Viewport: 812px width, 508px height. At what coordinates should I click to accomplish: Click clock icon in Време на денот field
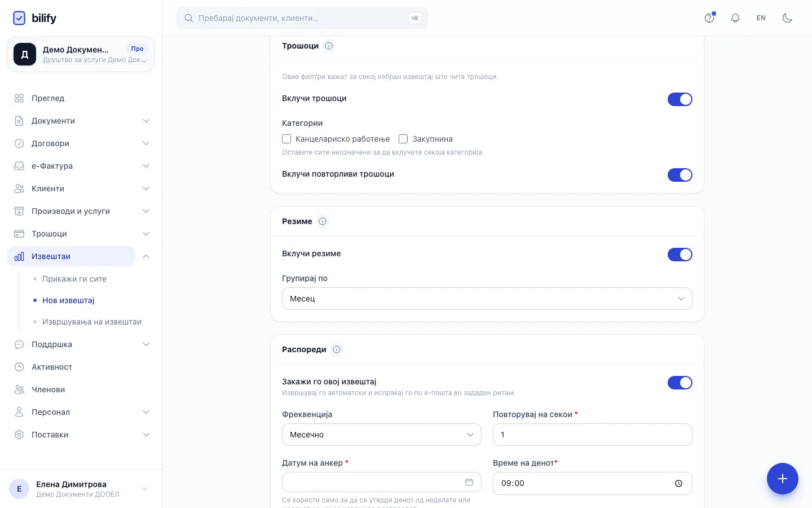tap(678, 483)
